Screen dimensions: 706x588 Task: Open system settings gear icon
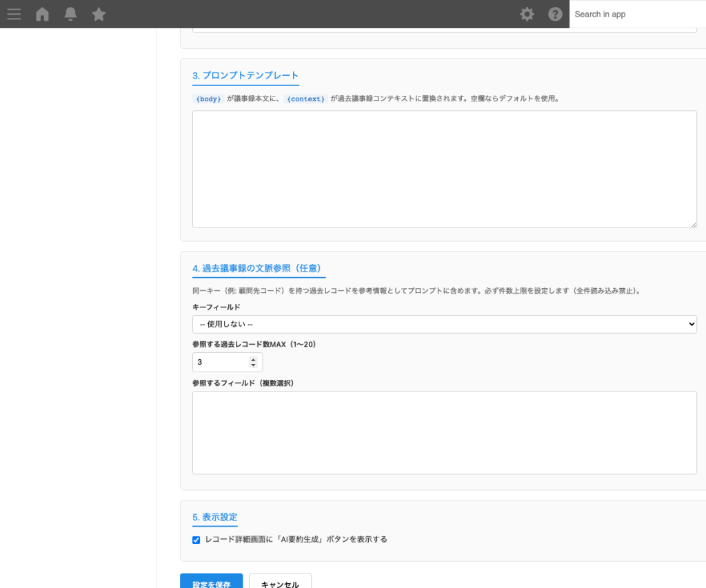coord(527,14)
